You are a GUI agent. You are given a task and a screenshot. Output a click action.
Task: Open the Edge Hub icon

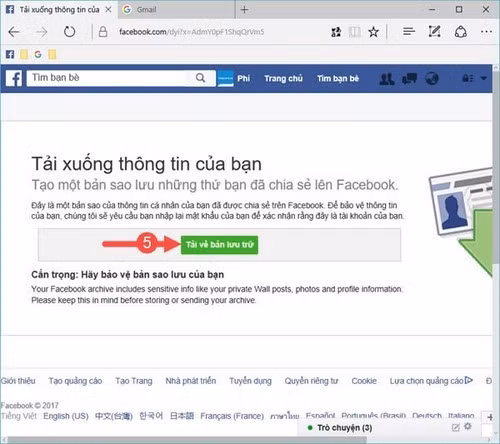409,32
